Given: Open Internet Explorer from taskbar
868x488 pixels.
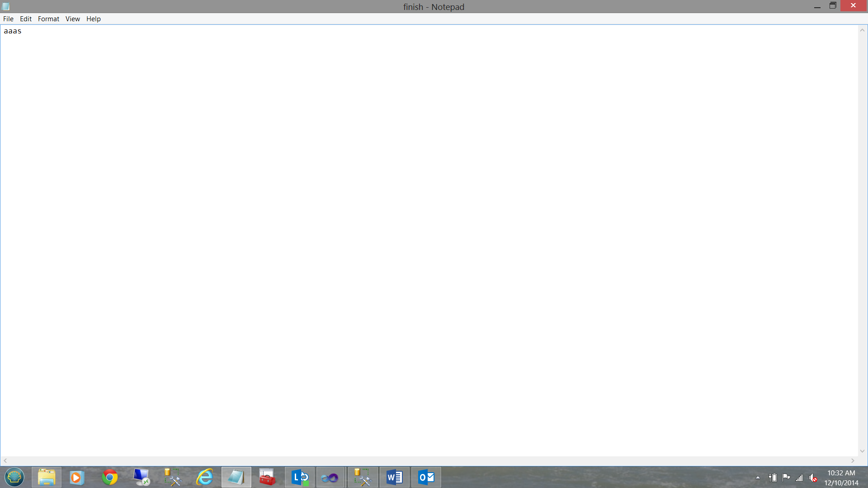Looking at the screenshot, I should [x=205, y=477].
